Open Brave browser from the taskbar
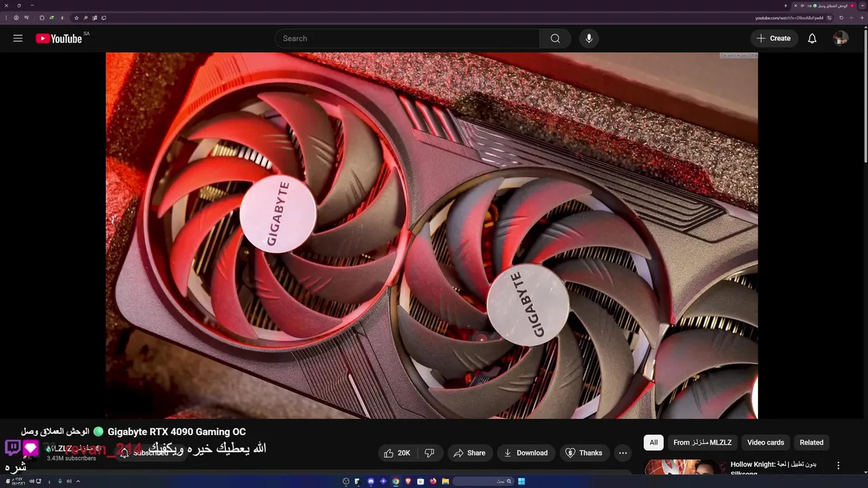 click(408, 481)
